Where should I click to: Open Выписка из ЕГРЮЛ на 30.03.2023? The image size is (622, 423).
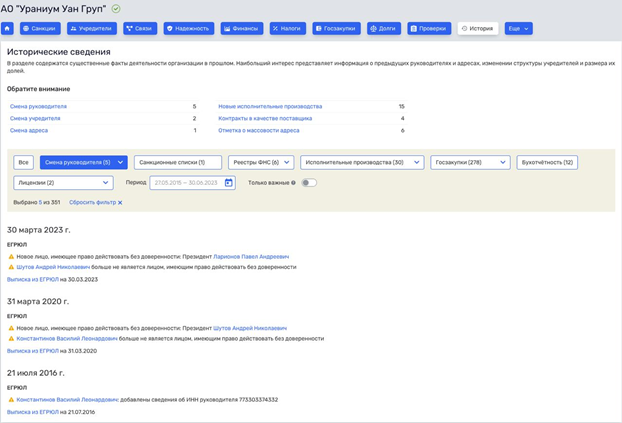(33, 279)
